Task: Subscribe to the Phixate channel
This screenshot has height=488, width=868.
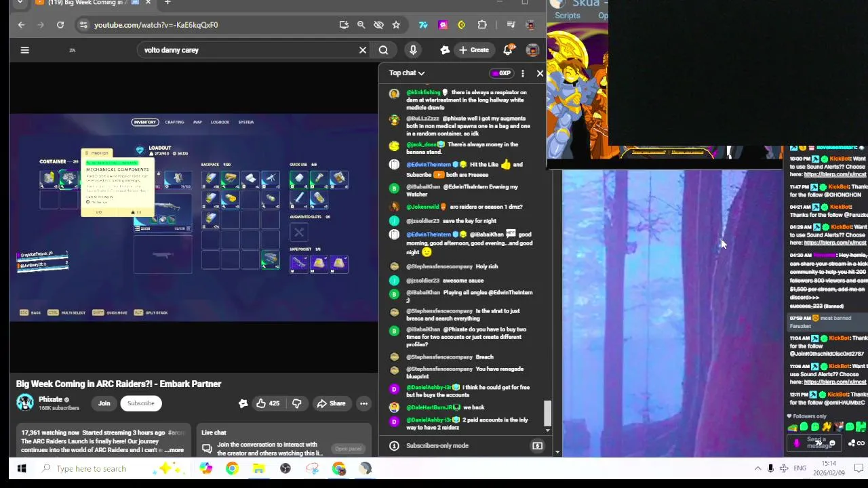Action: click(141, 403)
